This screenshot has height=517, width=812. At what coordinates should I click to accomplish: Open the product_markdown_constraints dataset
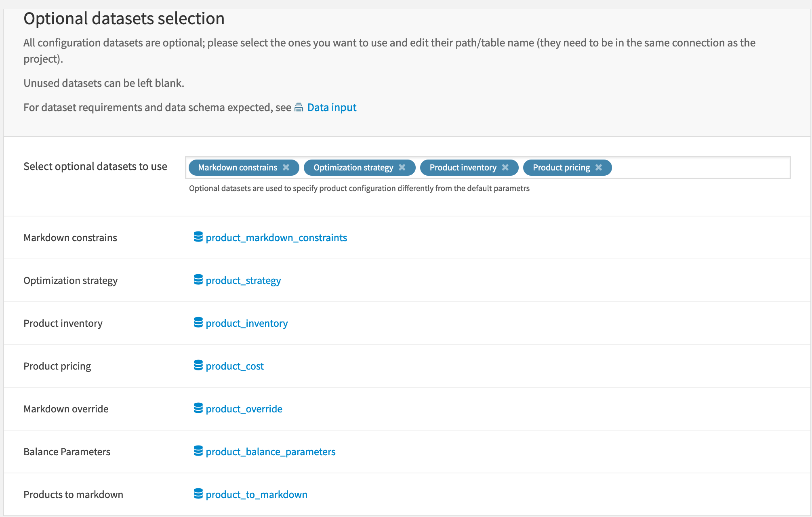[x=276, y=237]
